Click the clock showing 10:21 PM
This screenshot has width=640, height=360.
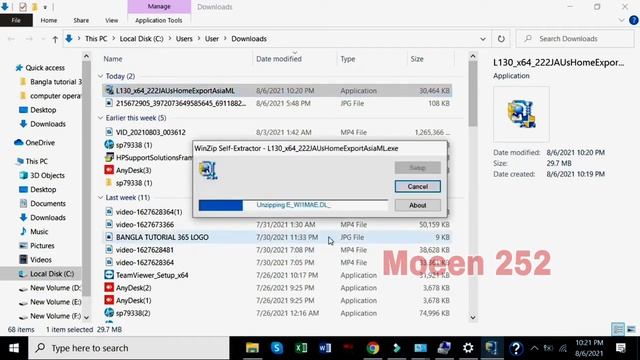[589, 343]
